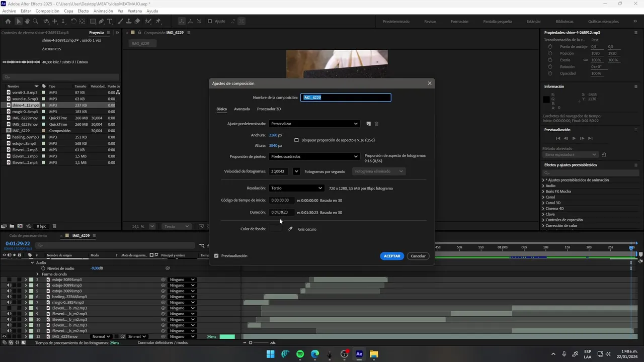Click the Cancelar button
This screenshot has width=644, height=362.
418,256
